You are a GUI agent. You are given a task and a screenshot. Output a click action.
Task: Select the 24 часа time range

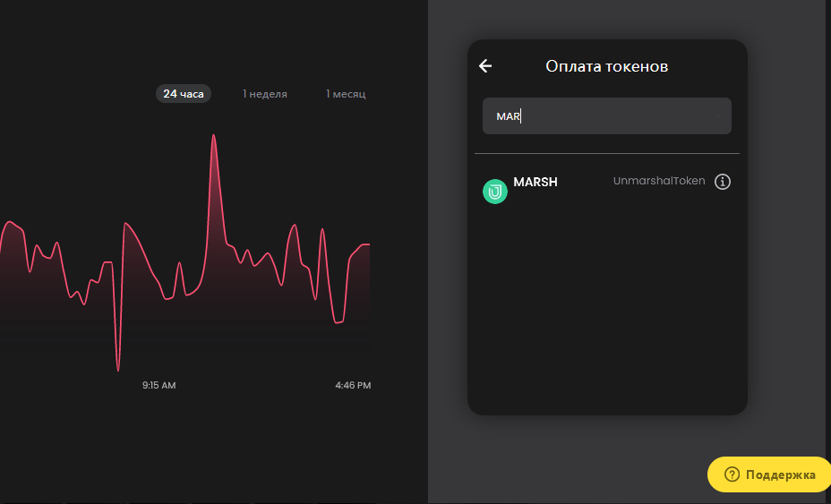(x=184, y=94)
